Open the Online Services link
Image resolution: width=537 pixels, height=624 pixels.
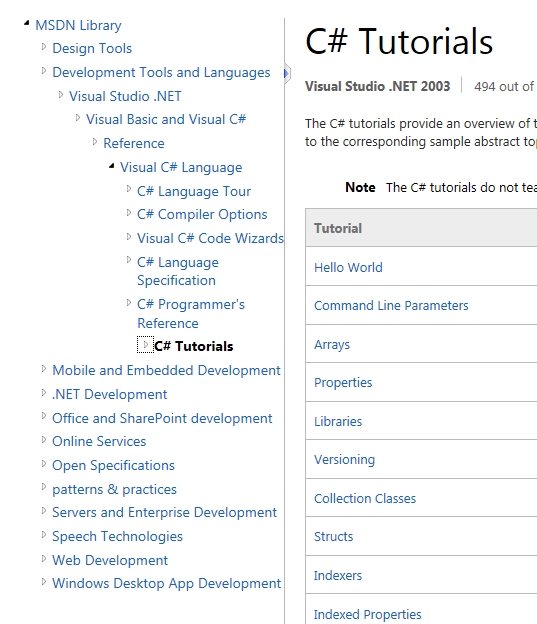click(x=99, y=441)
